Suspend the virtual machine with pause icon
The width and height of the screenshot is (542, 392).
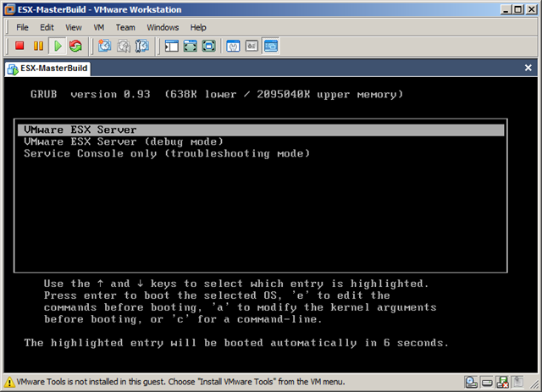tap(38, 46)
